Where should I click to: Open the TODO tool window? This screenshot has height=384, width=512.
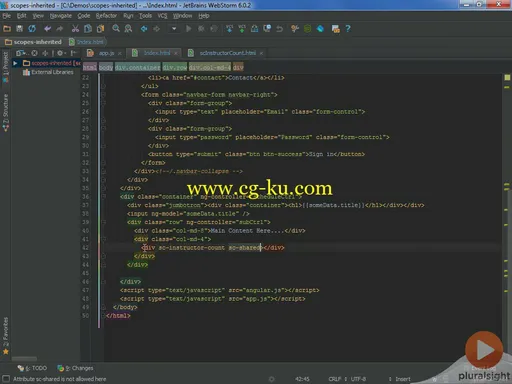(32, 368)
